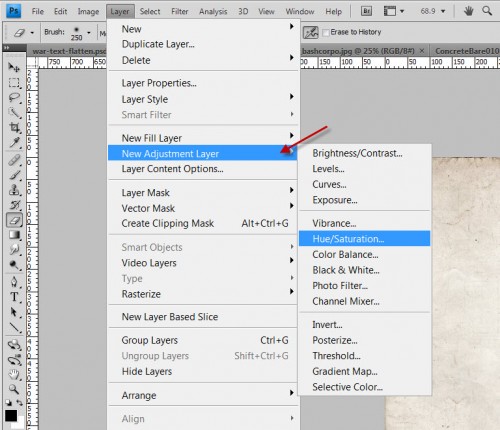Choose Gradient Map adjustment

pos(365,371)
